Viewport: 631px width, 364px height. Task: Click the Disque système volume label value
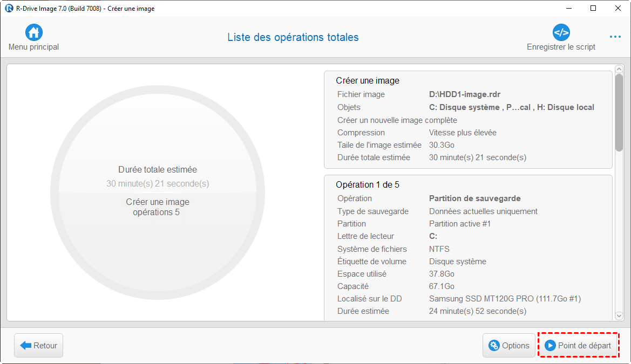click(457, 262)
